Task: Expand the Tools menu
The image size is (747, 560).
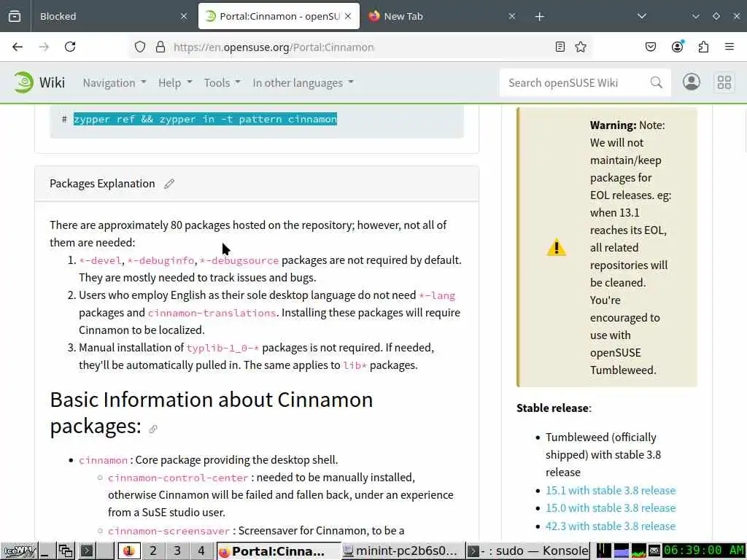Action: (222, 83)
